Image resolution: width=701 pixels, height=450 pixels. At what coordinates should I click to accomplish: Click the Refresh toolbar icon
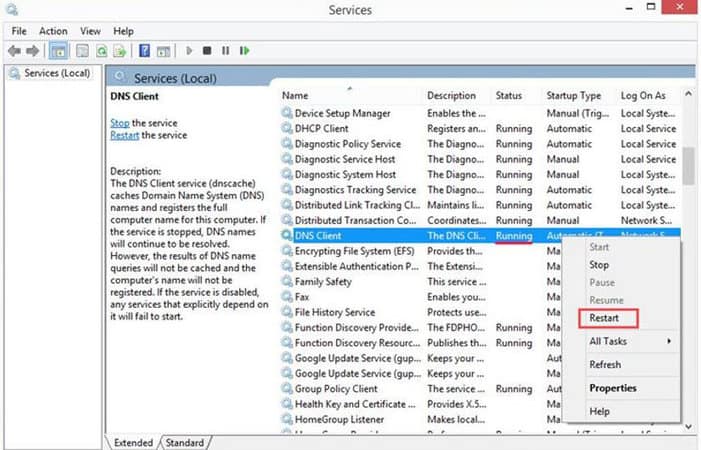point(99,50)
